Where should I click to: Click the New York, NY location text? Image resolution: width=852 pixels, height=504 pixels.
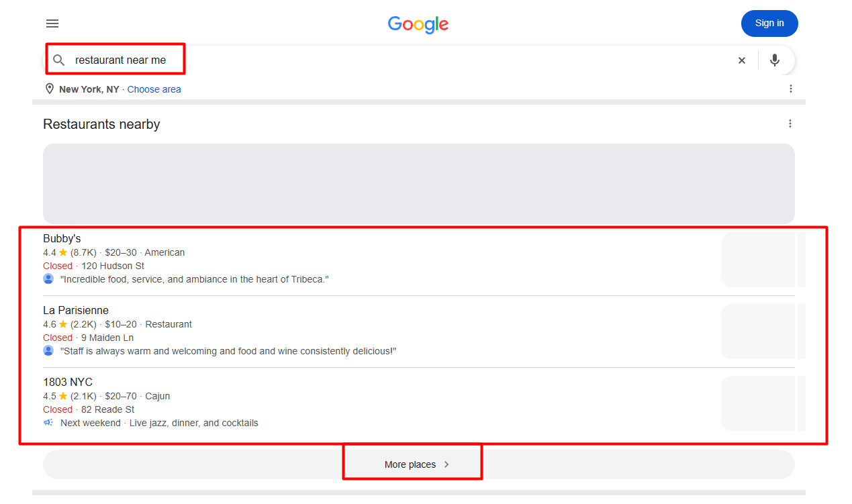[89, 89]
